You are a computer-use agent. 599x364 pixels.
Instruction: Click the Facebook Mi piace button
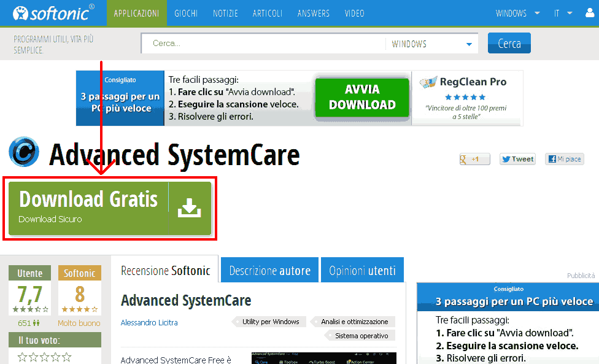point(565,159)
